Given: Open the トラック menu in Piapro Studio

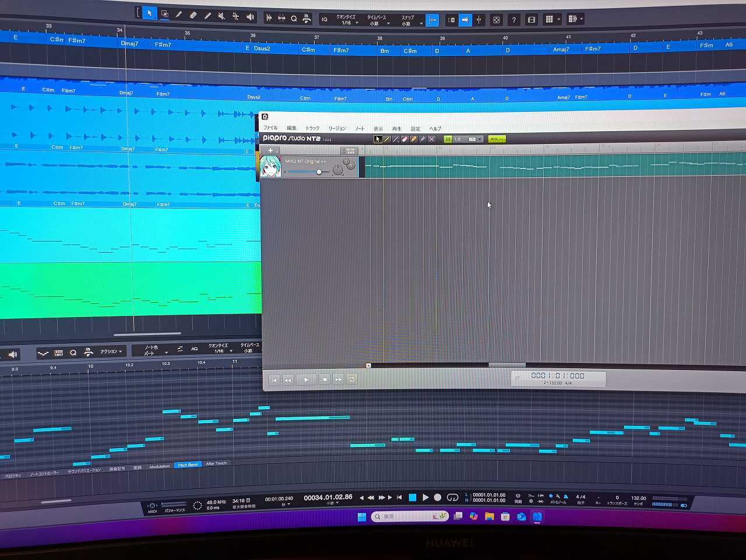Looking at the screenshot, I should [x=312, y=128].
